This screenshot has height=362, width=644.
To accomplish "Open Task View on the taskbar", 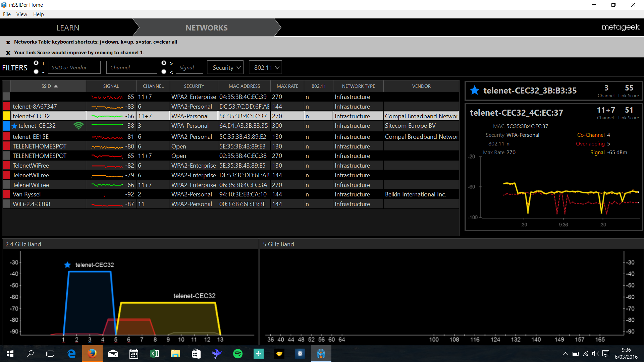I will pyautogui.click(x=50, y=354).
